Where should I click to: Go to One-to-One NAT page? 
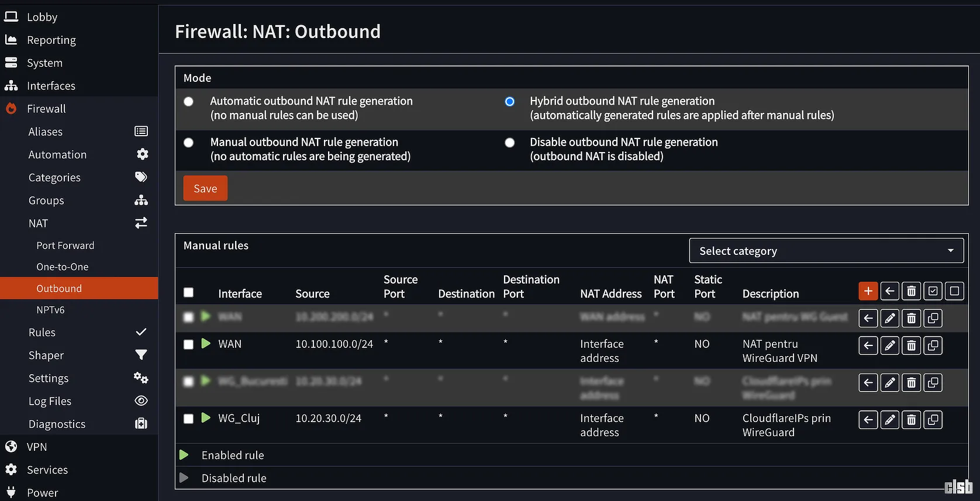(63, 267)
